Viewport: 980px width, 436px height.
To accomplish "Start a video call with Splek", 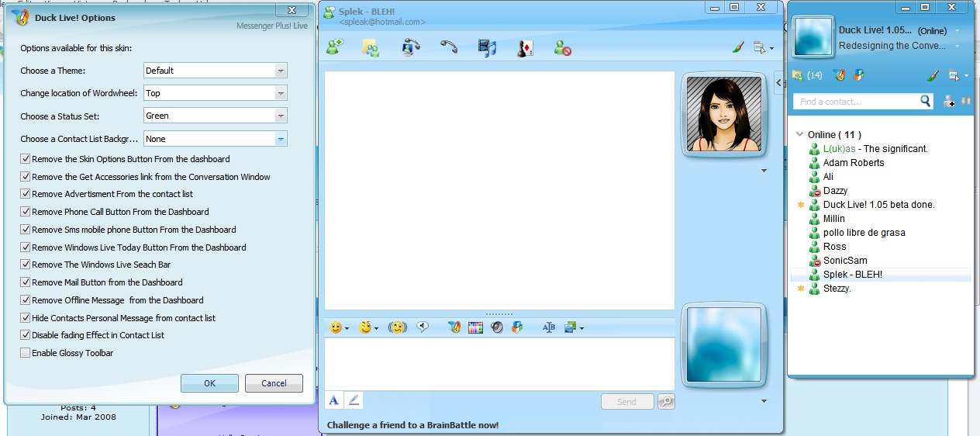I will click(x=410, y=47).
